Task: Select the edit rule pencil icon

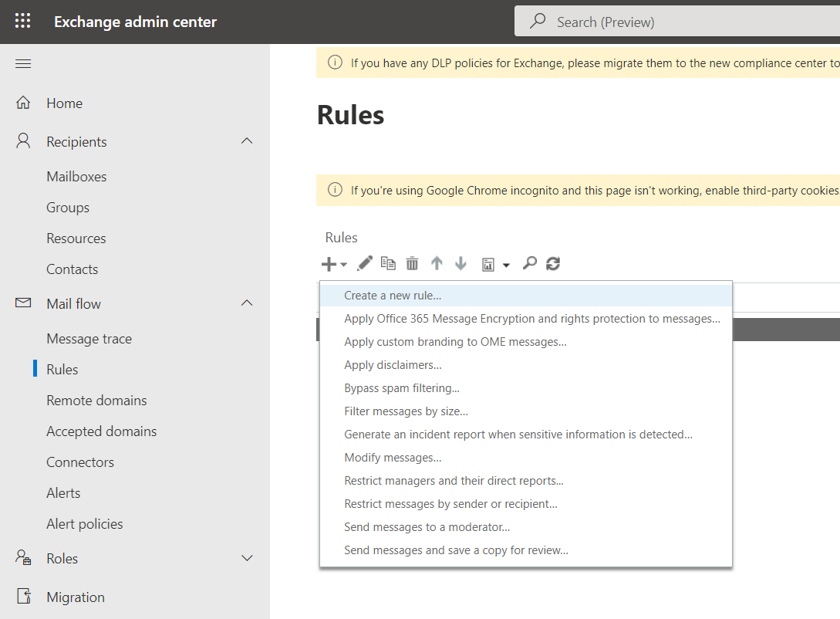Action: (364, 263)
